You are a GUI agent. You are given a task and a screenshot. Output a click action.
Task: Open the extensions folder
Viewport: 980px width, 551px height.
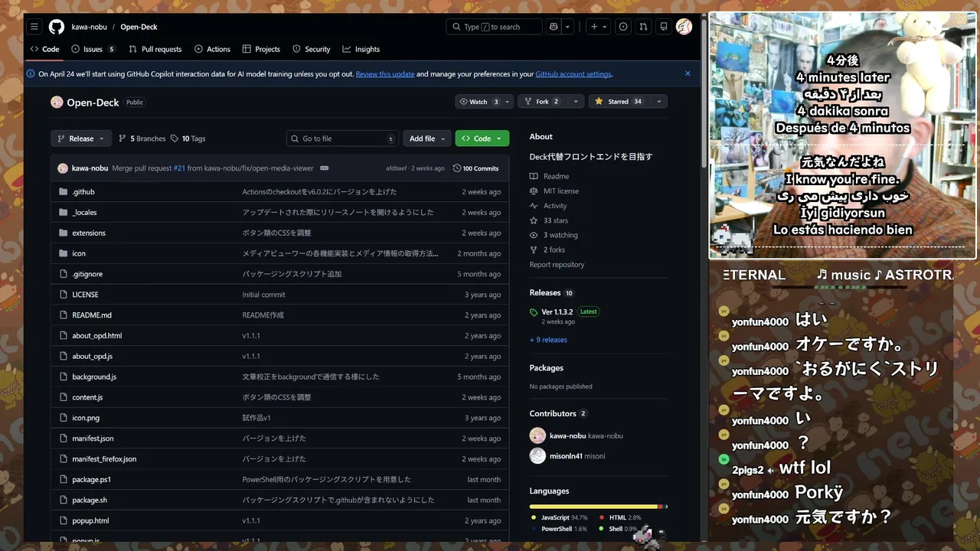click(x=89, y=233)
